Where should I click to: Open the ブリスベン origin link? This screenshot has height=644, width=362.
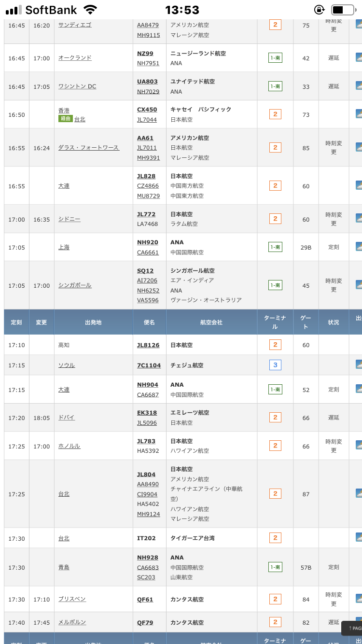tap(72, 599)
